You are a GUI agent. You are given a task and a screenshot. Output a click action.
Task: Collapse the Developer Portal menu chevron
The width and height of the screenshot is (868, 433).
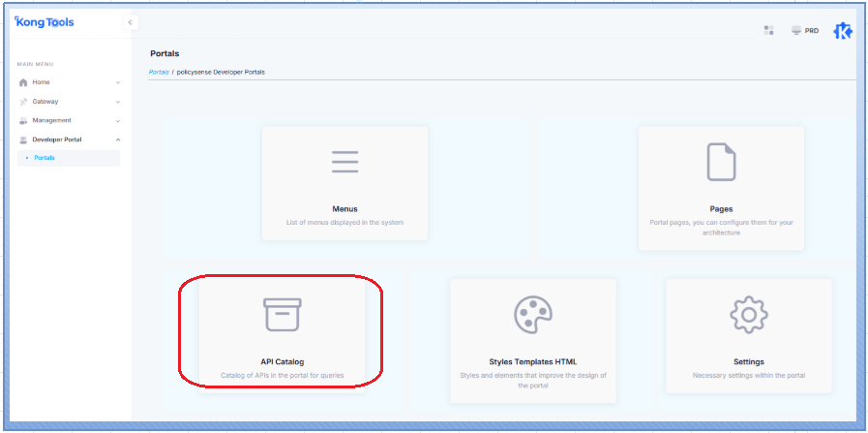tap(118, 139)
